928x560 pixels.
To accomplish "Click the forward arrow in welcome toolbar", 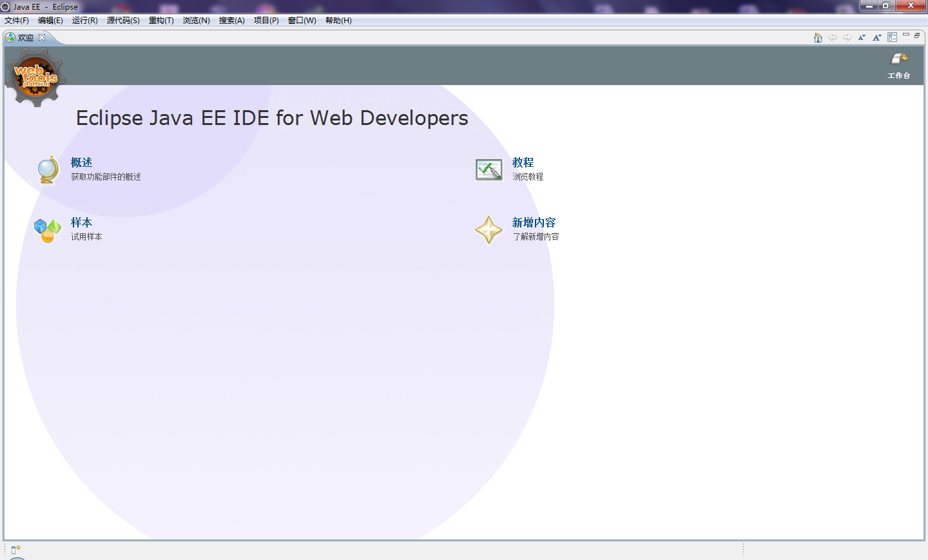I will coord(847,37).
